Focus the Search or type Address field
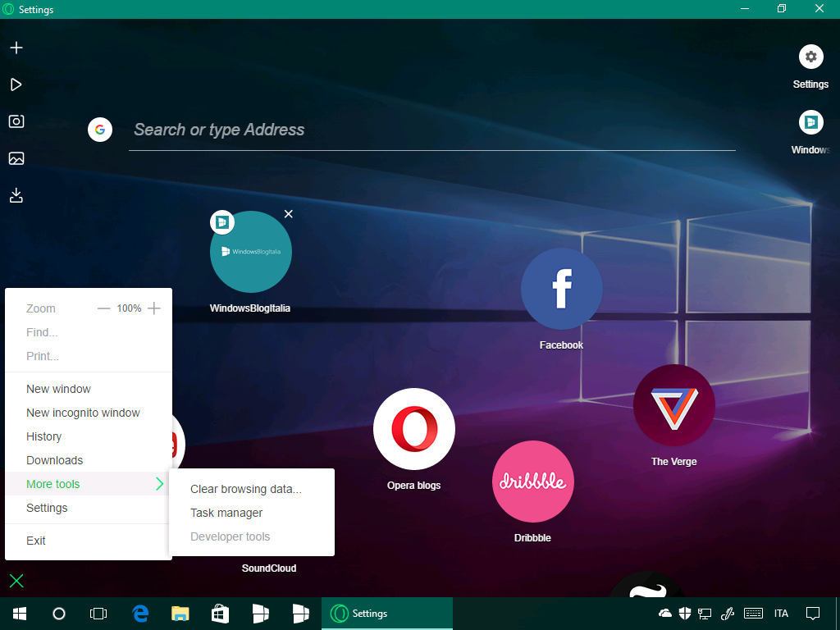 (431, 130)
